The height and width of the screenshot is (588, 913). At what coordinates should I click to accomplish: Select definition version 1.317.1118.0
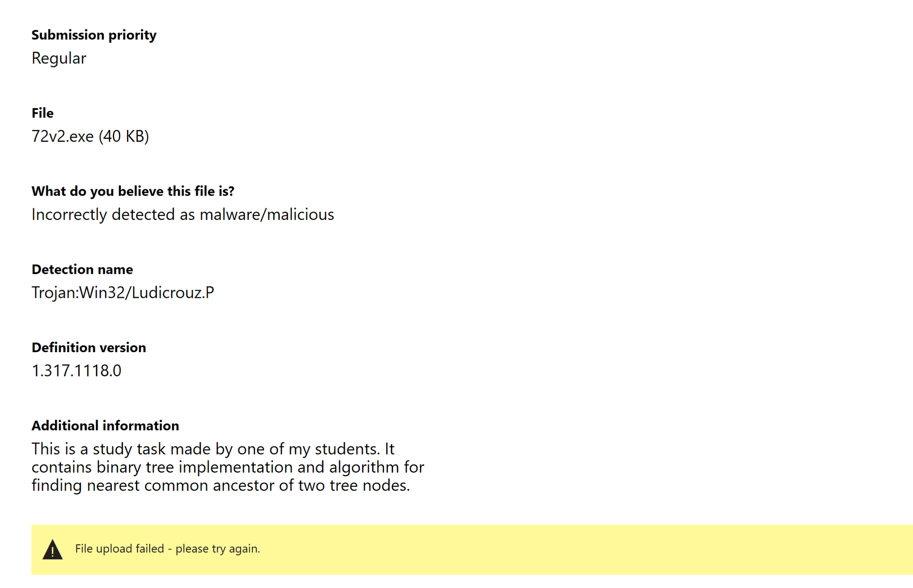(x=76, y=371)
